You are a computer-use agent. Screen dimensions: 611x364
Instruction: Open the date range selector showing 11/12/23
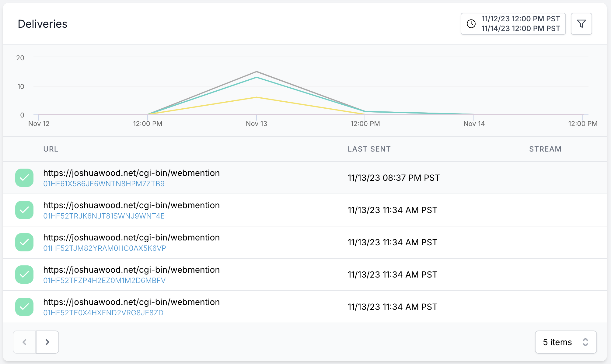513,23
